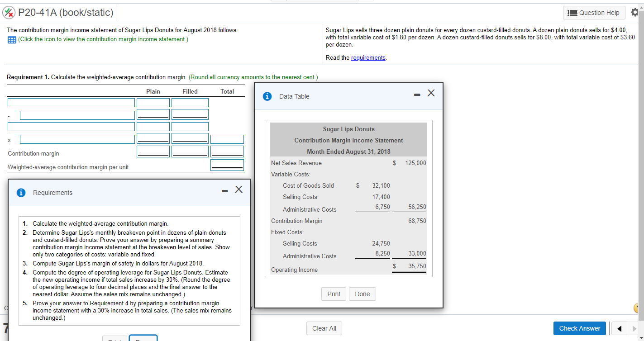Click the Plain column header
The image size is (644, 341).
tap(153, 91)
